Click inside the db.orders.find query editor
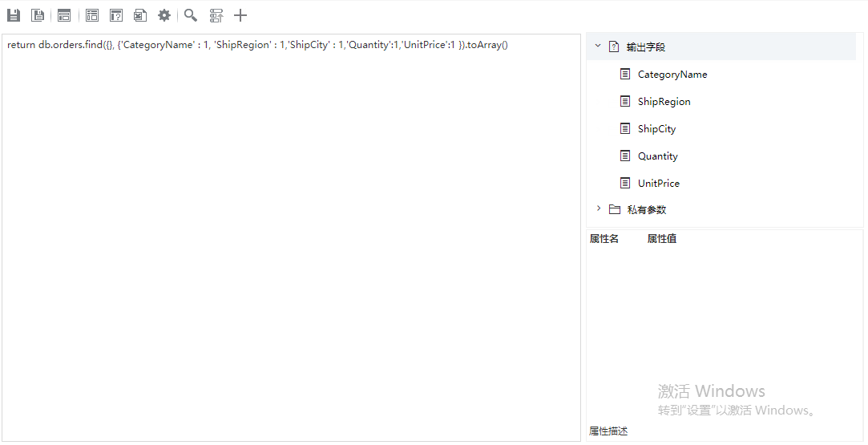Viewport: 868px width, 445px height. (291, 238)
